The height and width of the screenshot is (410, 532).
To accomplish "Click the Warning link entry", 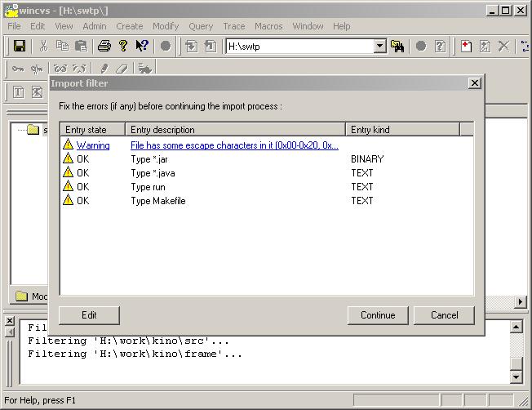I will coord(93,145).
